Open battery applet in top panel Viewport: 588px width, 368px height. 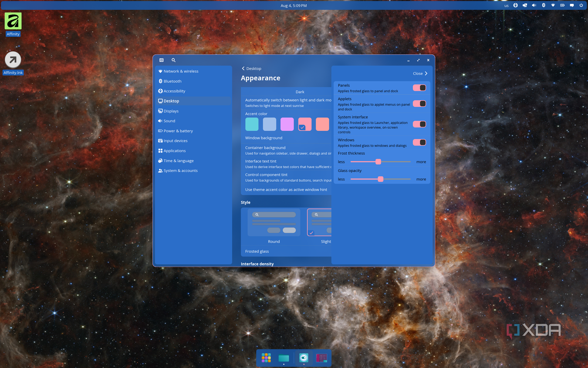(x=562, y=5)
